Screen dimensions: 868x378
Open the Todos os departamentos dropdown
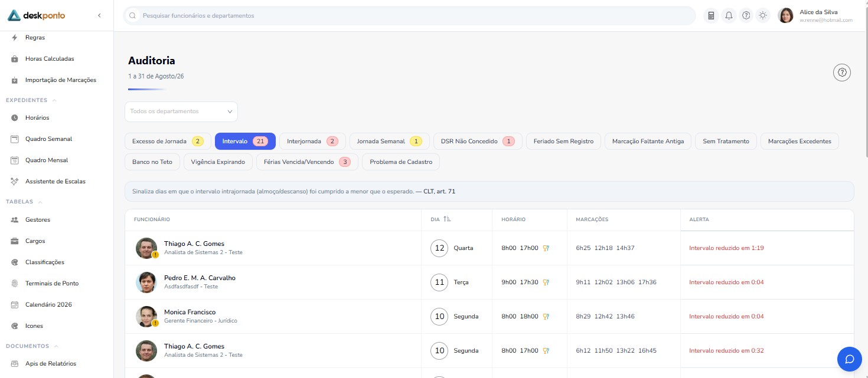(x=181, y=111)
